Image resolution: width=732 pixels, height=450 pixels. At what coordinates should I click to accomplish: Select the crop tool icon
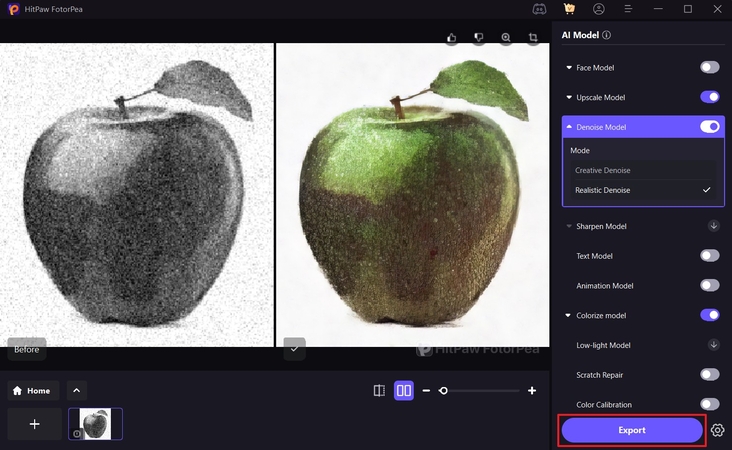[533, 38]
